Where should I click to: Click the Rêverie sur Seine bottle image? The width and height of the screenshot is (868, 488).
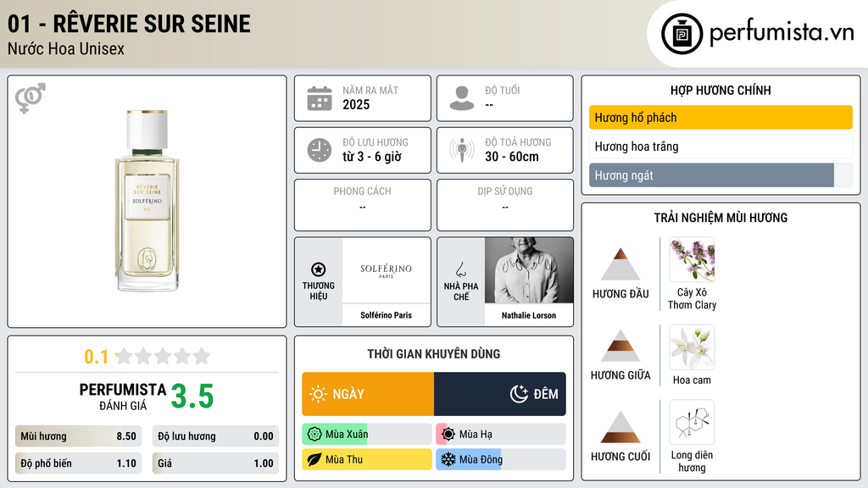click(147, 200)
